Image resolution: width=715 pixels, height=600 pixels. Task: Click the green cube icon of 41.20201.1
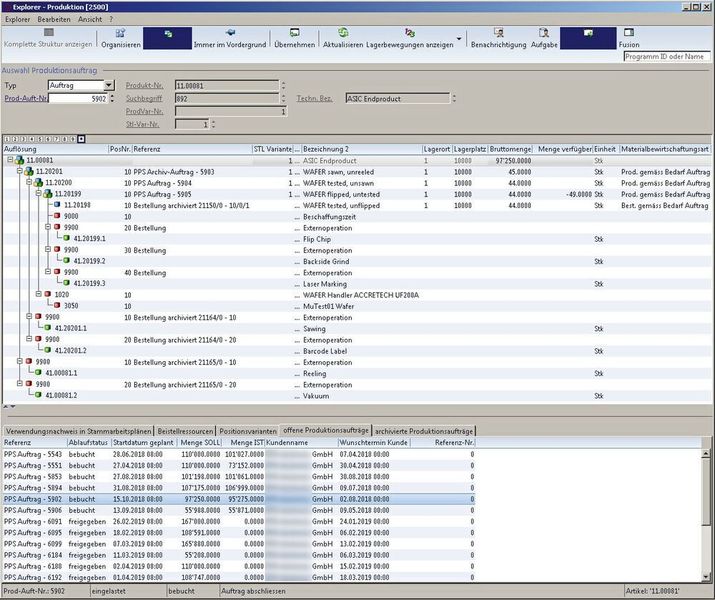[x=48, y=328]
